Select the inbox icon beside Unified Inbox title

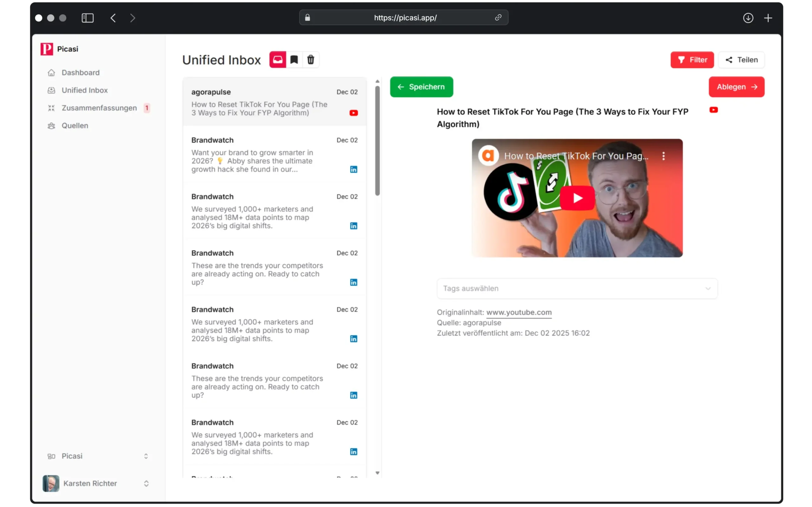pos(277,60)
